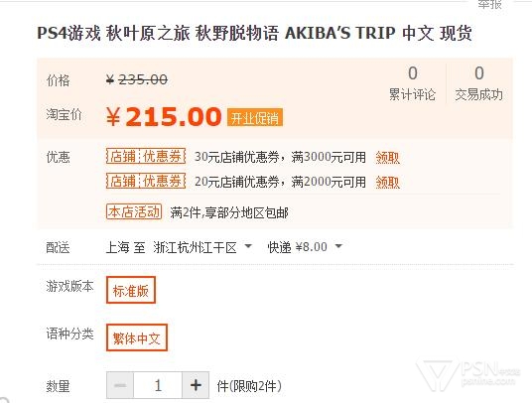Select the 标准版 game version option

(x=131, y=290)
